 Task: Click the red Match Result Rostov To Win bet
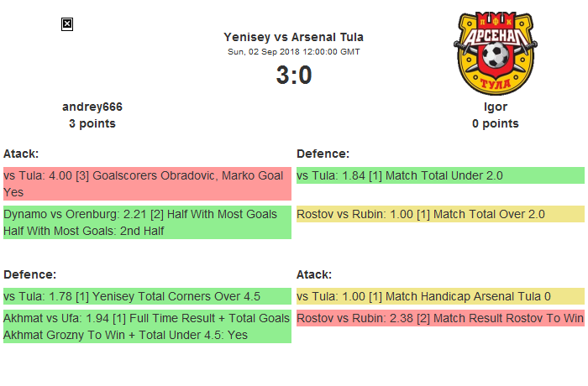[440, 318]
